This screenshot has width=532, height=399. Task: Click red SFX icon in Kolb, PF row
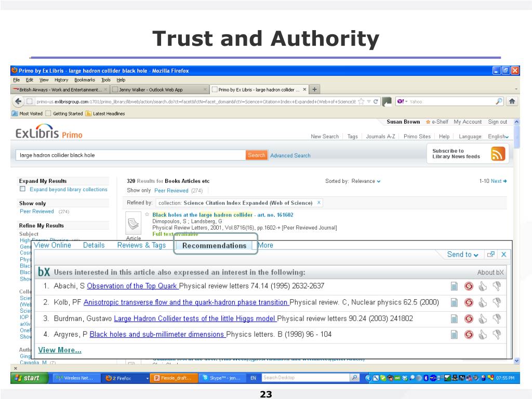point(469,302)
